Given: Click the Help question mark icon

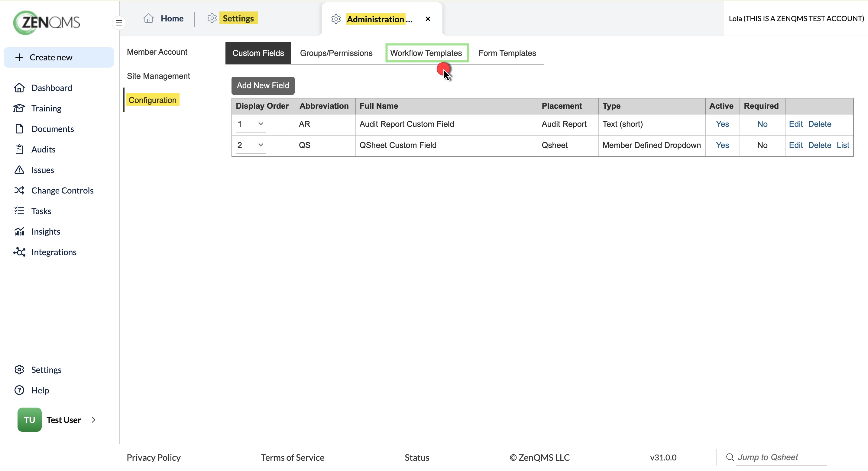Looking at the screenshot, I should coord(19,390).
